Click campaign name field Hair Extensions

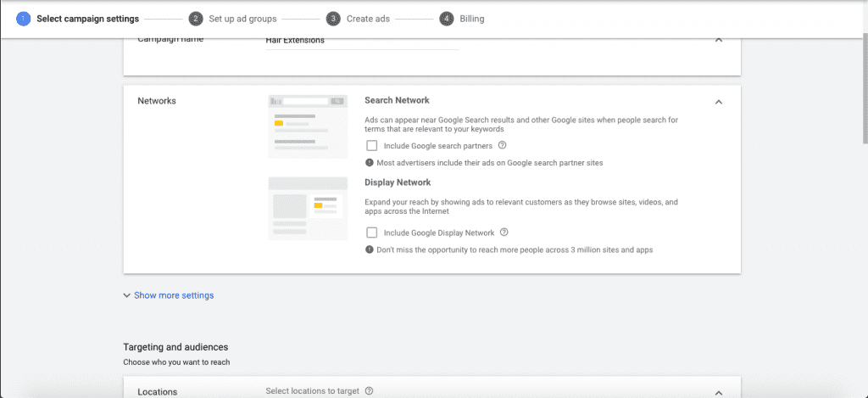click(x=362, y=41)
